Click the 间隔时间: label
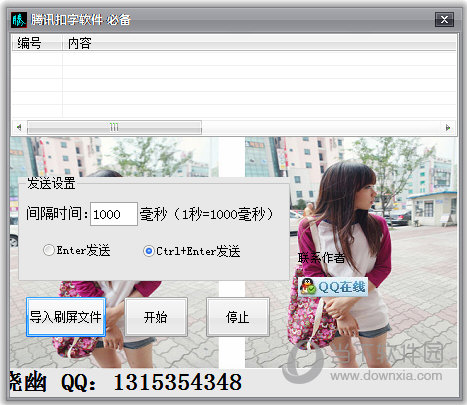The width and height of the screenshot is (467, 405). click(57, 213)
